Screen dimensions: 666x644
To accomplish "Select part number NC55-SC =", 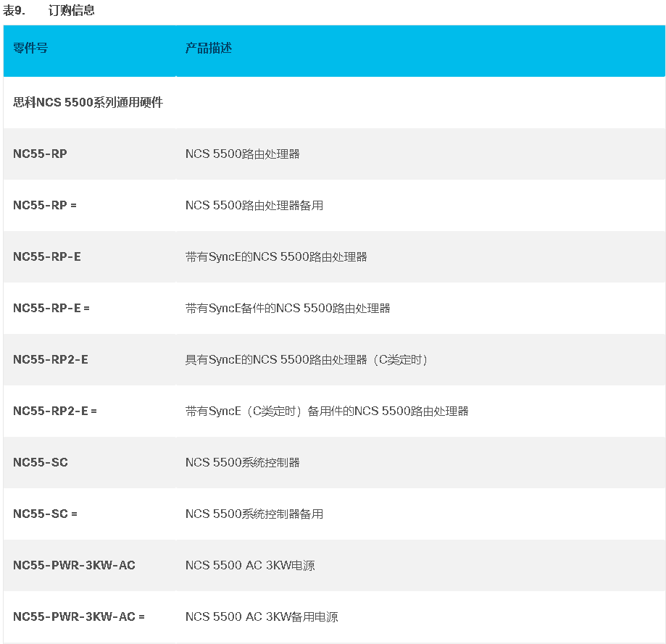I will [x=45, y=514].
